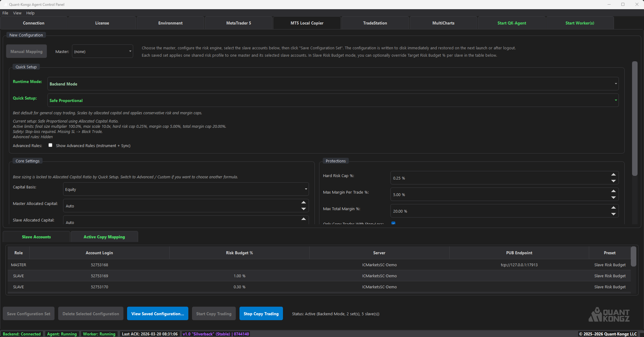Open the File menu
The height and width of the screenshot is (337, 644).
click(5, 13)
